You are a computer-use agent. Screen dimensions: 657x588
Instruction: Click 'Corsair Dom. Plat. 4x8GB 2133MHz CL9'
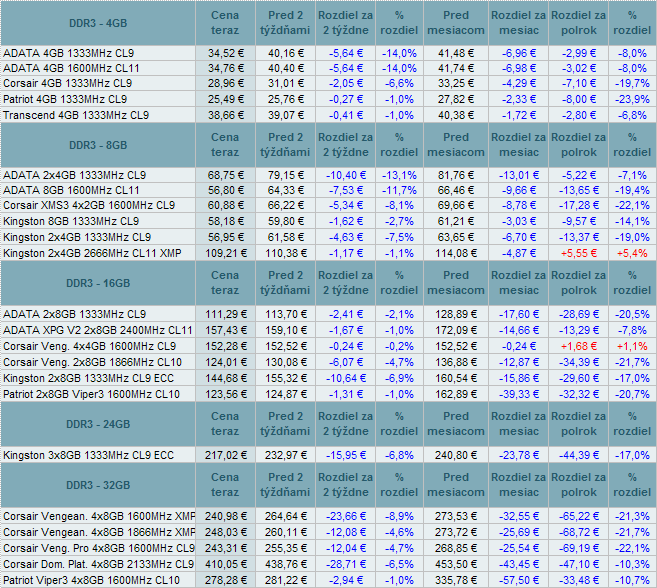[x=99, y=564]
